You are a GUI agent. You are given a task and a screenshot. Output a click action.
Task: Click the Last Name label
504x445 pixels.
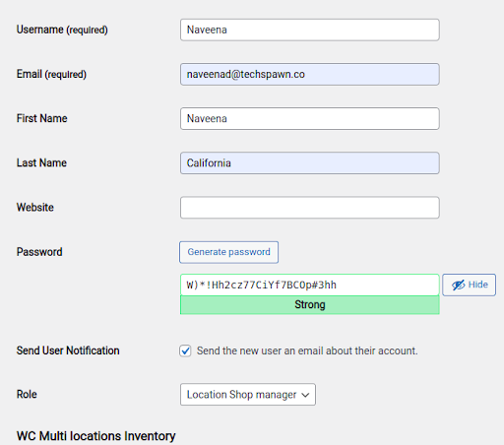(x=41, y=163)
